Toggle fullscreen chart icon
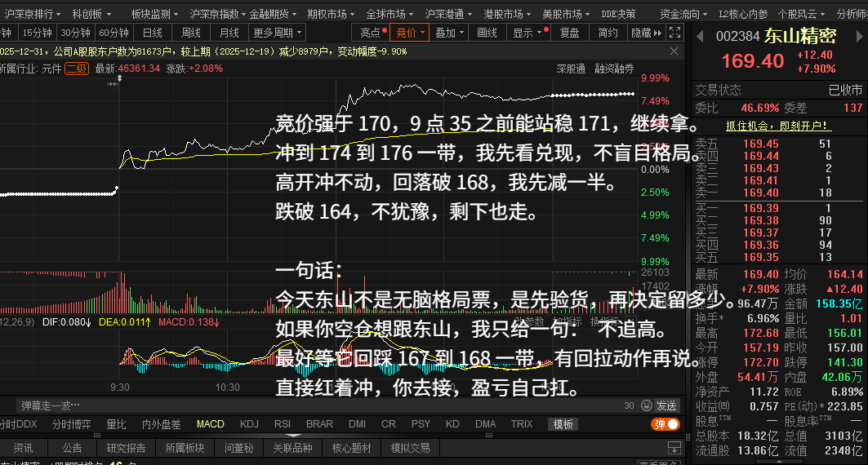This screenshot has height=465, width=868. [674, 33]
